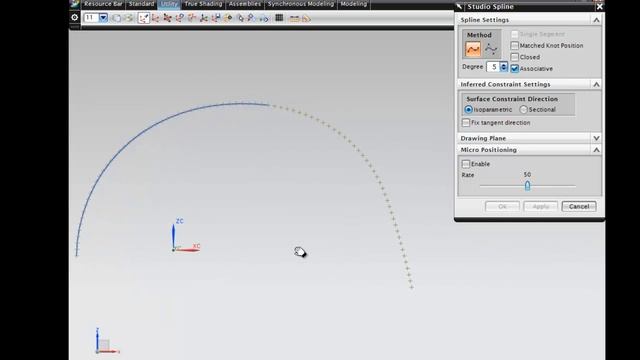Click the Measure Angle toolbar icon
The width and height of the screenshot is (640, 360).
(x=306, y=18)
